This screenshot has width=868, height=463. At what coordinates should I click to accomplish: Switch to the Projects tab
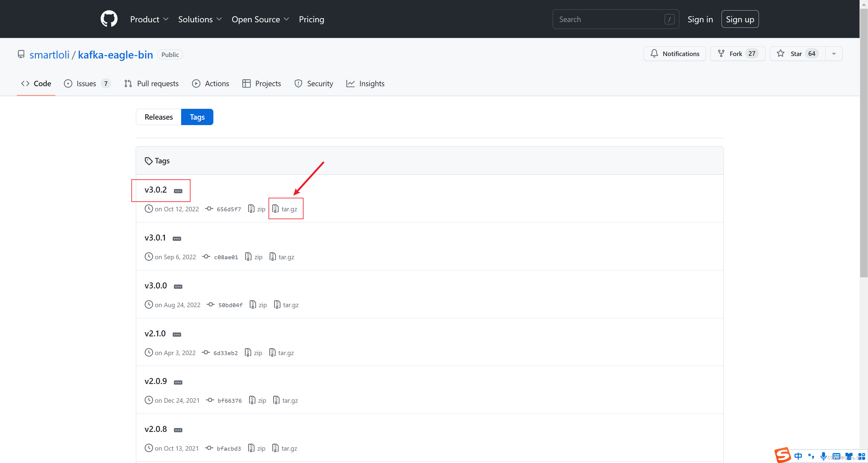pos(262,83)
